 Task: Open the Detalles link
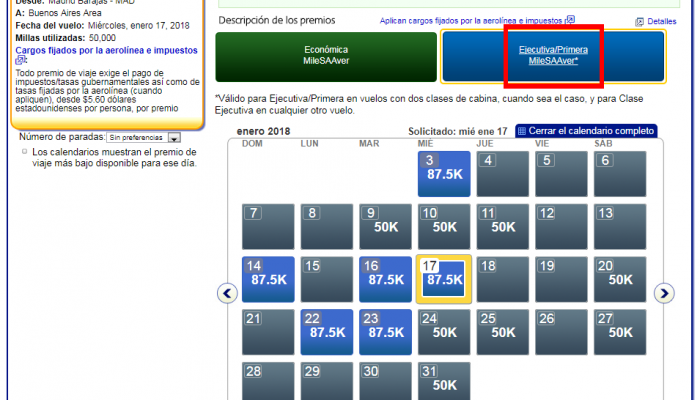662,21
